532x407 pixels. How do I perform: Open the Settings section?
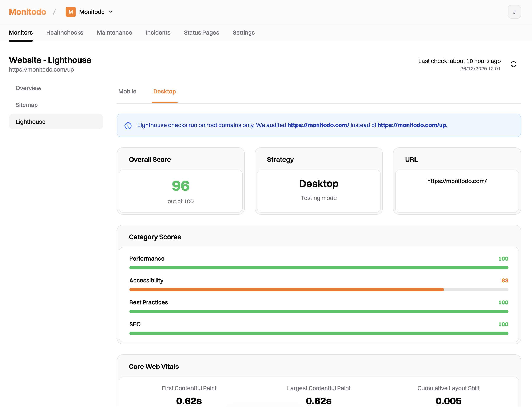pyautogui.click(x=243, y=32)
